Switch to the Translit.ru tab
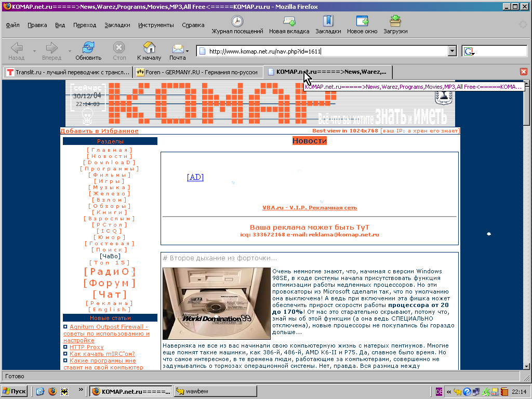Image resolution: width=532 pixels, height=399 pixels. tap(68, 72)
